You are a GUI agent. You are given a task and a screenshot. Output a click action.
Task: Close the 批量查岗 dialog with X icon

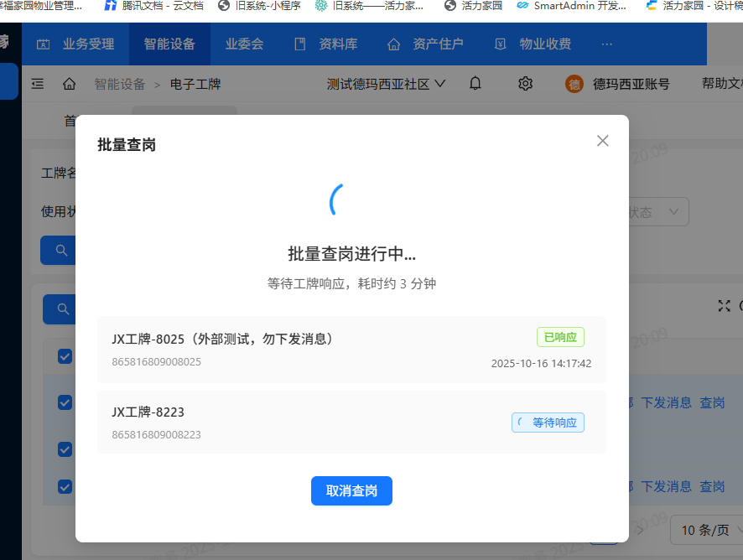[x=602, y=141]
